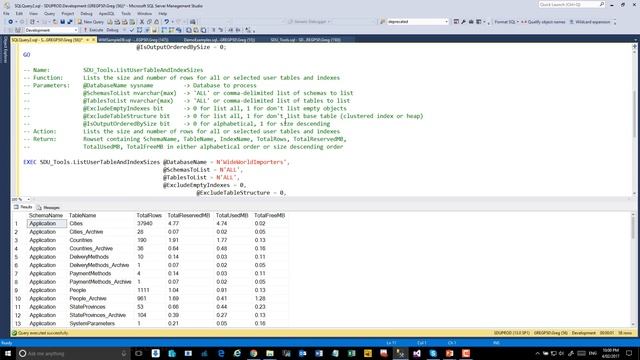Click the results grid vertical scrollbar

pyautogui.click(x=633, y=269)
